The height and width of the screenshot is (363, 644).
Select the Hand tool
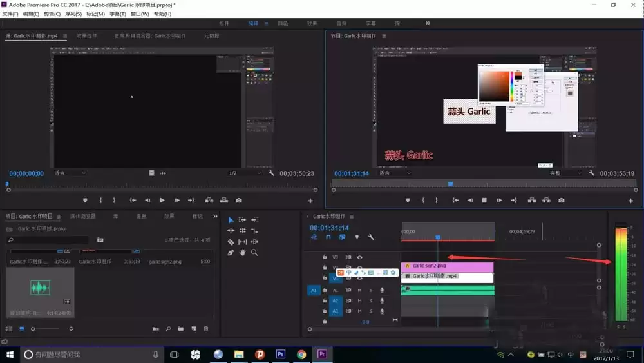click(243, 253)
